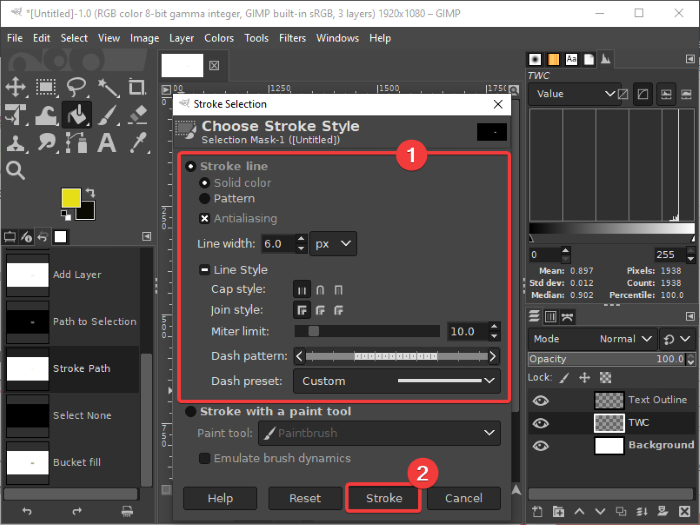Click the Reset button
The height and width of the screenshot is (525, 700).
pos(305,498)
